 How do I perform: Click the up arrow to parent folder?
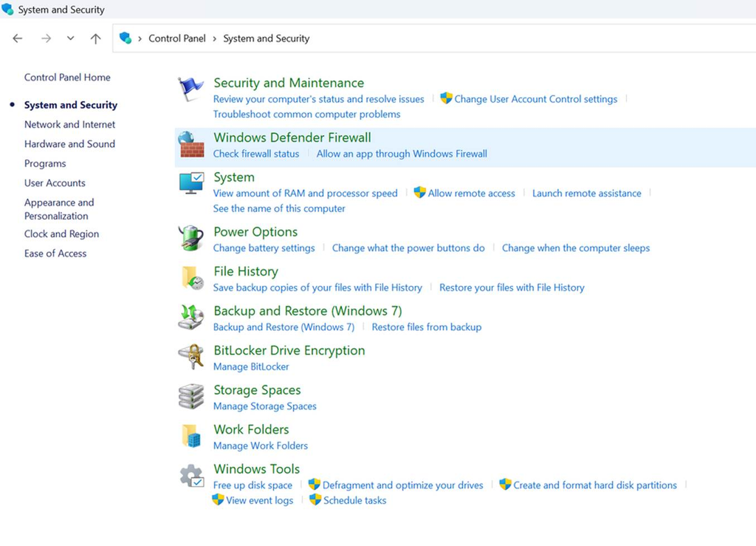click(95, 38)
